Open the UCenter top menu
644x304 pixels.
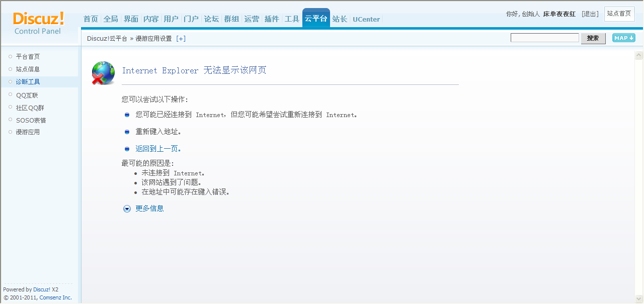click(366, 19)
